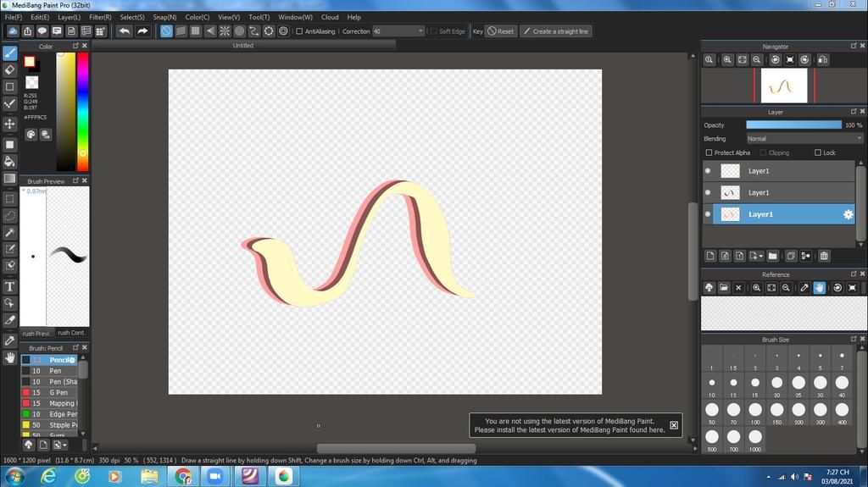Select the Gradient tool
The image size is (868, 487).
coord(9,178)
